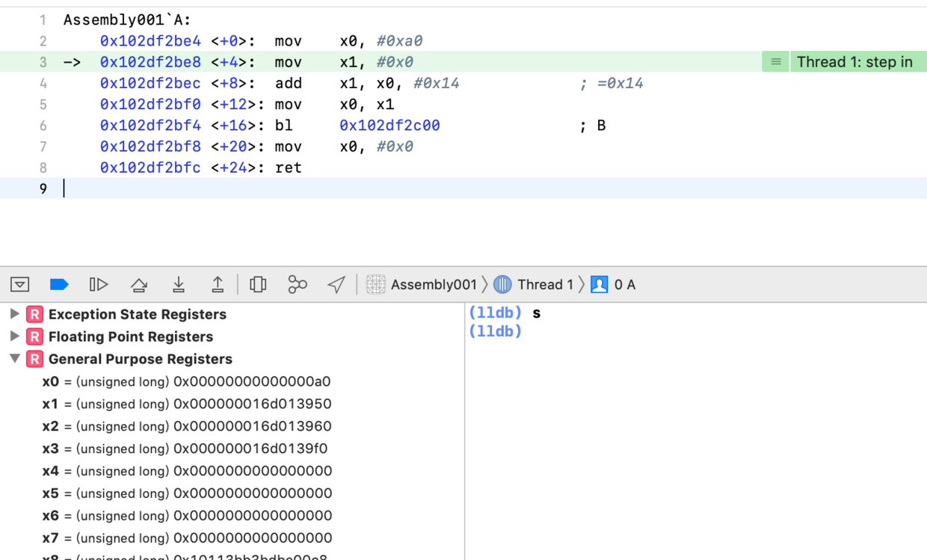
Task: Select frame 0 A in jump bar
Action: click(x=613, y=285)
